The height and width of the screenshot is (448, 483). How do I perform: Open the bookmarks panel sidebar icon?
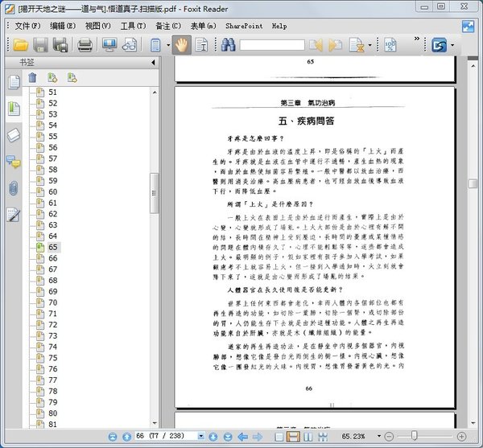pyautogui.click(x=14, y=109)
